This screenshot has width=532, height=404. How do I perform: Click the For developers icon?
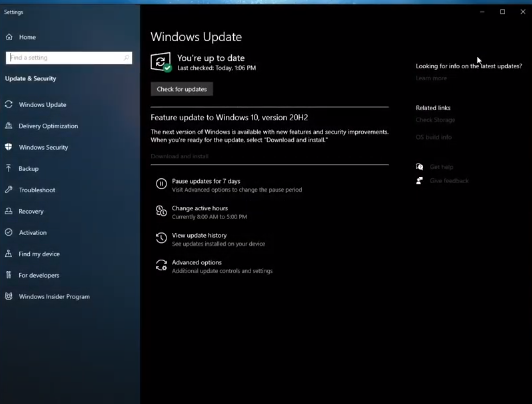click(x=9, y=275)
